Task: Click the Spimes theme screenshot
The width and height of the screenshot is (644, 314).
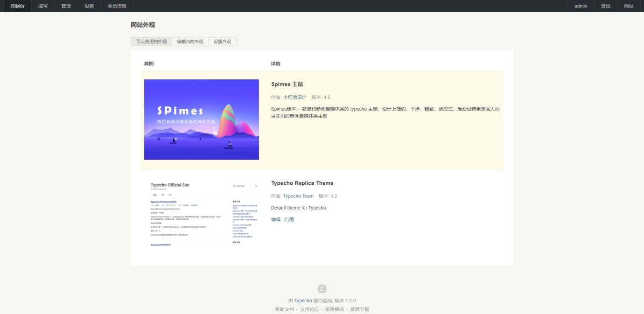Action: 202,119
